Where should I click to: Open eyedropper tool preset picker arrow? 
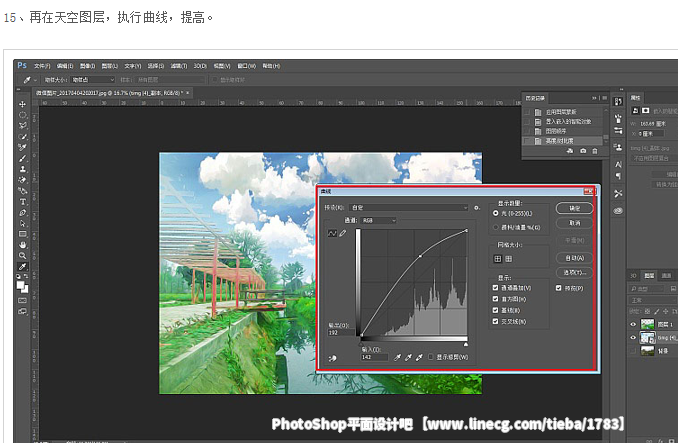pyautogui.click(x=35, y=80)
